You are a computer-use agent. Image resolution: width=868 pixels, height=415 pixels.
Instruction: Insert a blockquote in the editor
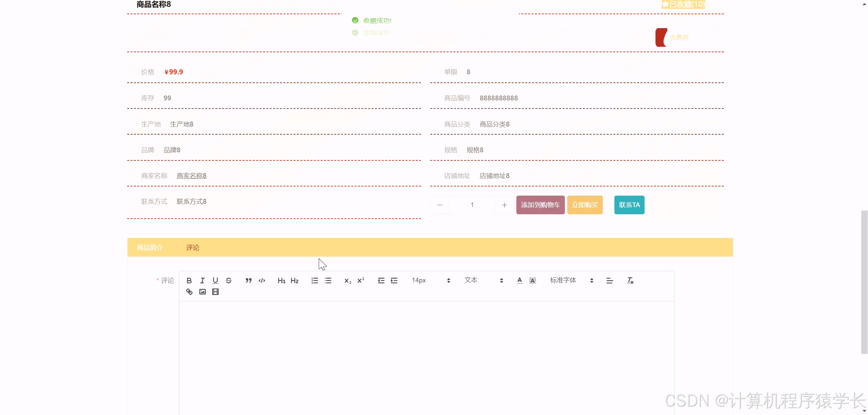(249, 280)
